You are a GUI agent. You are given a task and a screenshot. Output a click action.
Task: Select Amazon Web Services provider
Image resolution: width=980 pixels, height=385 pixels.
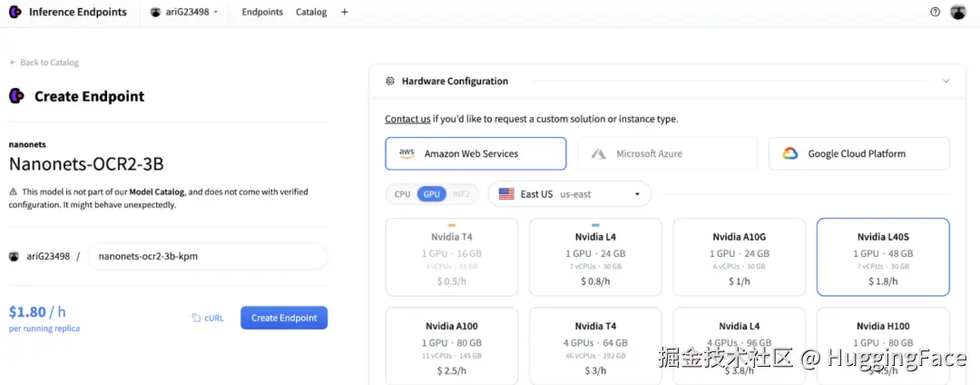point(475,153)
